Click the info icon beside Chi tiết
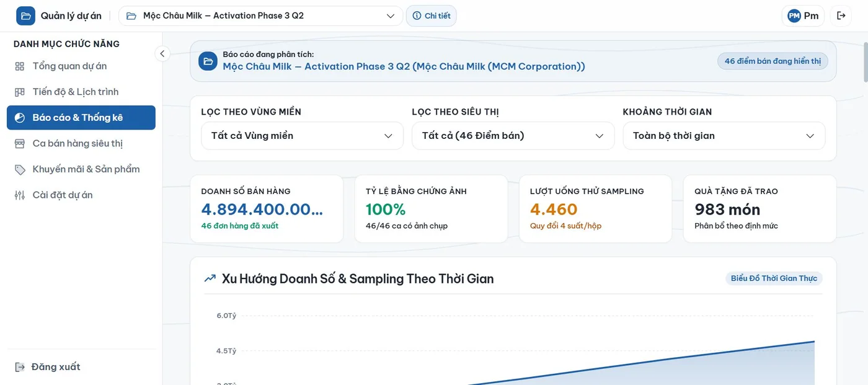Screen dimensions: 868x385 [x=417, y=15]
